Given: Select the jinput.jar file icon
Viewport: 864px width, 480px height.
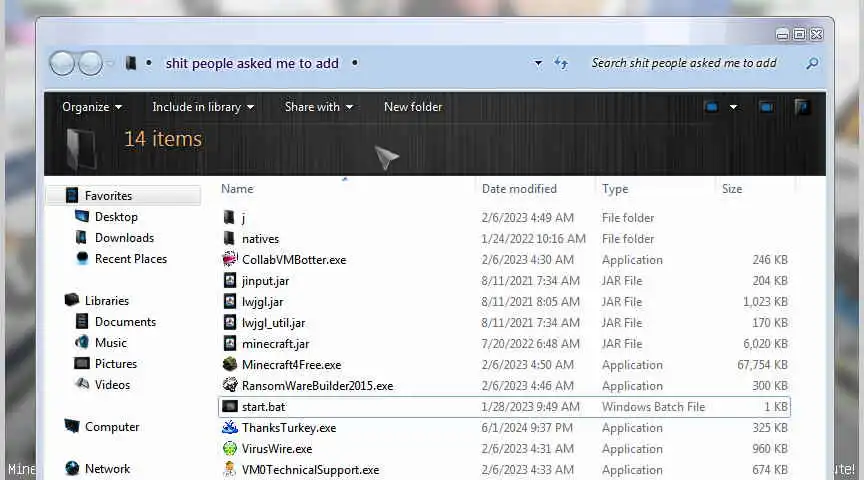Looking at the screenshot, I should coord(230,281).
